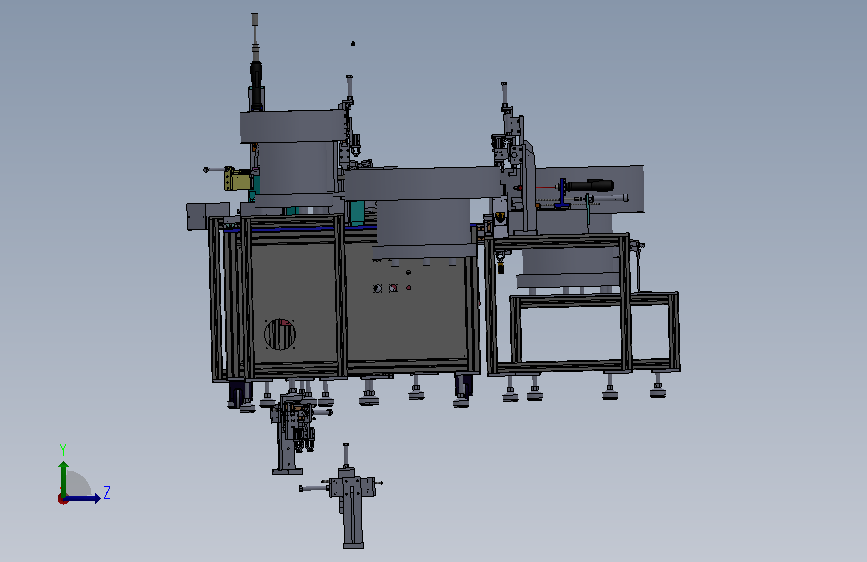The width and height of the screenshot is (867, 562).
Task: Select the red button on the cabinet front panel
Action: coord(409,288)
